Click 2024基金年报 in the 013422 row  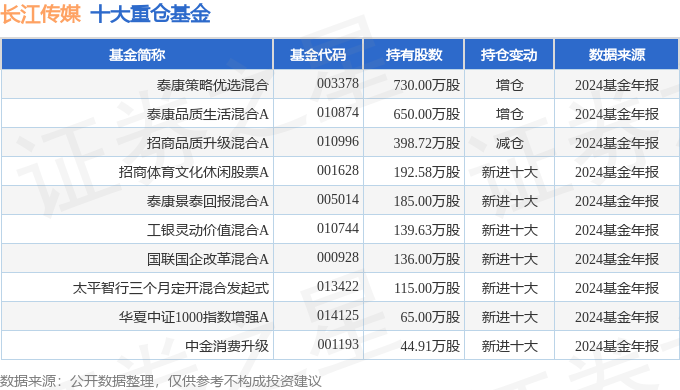coord(617,288)
